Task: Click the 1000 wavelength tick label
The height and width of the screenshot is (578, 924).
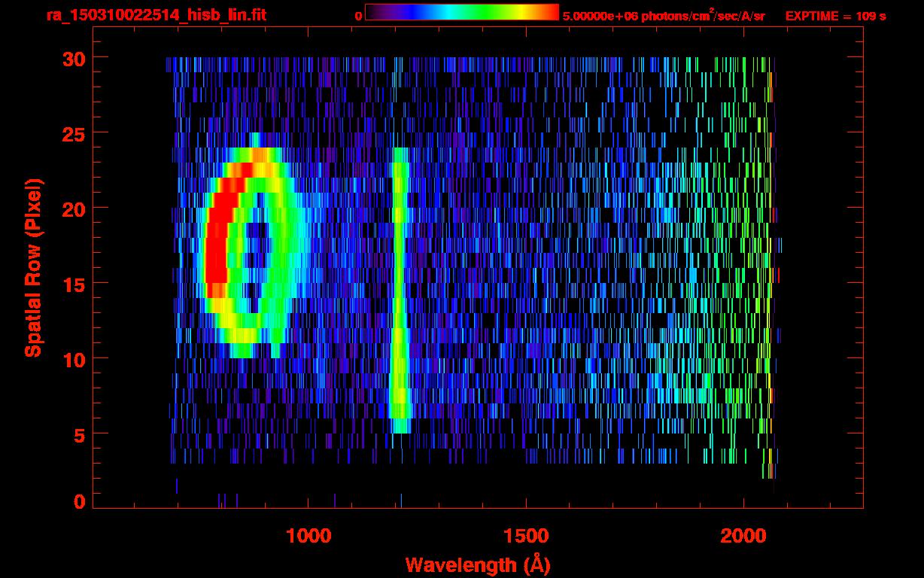Action: click(309, 536)
